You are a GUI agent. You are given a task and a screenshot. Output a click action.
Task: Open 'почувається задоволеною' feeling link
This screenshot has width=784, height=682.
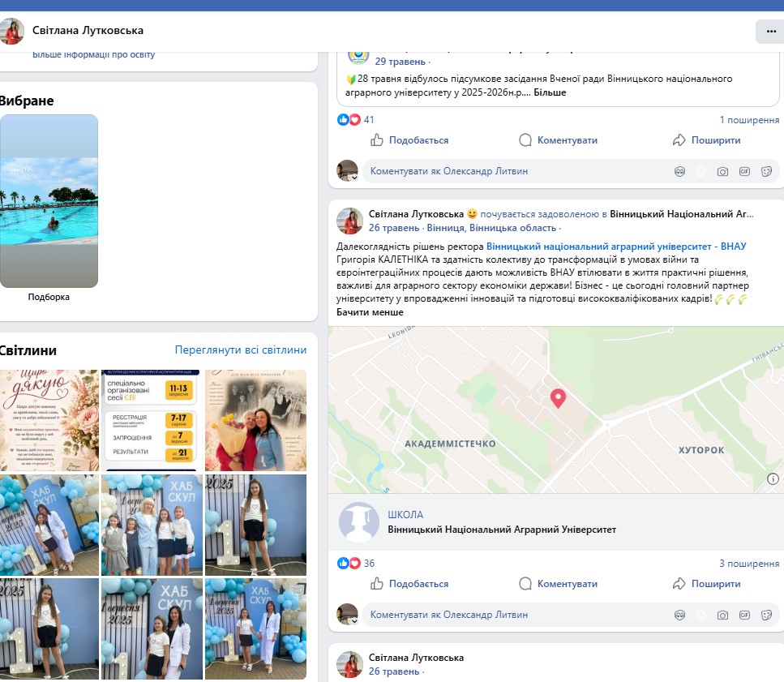tap(539, 214)
